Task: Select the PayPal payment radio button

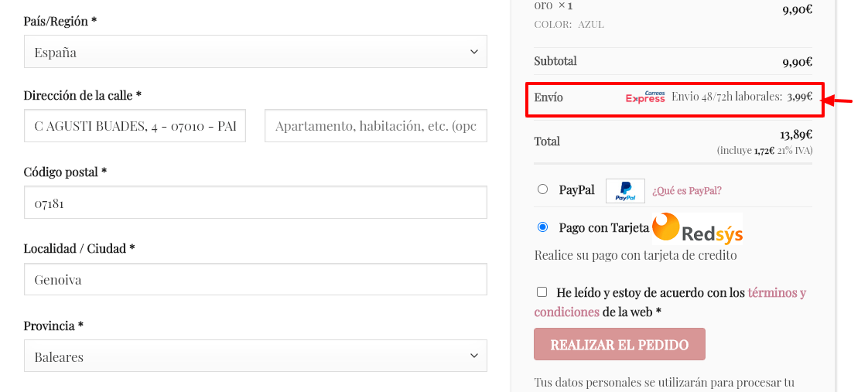Action: coord(542,189)
